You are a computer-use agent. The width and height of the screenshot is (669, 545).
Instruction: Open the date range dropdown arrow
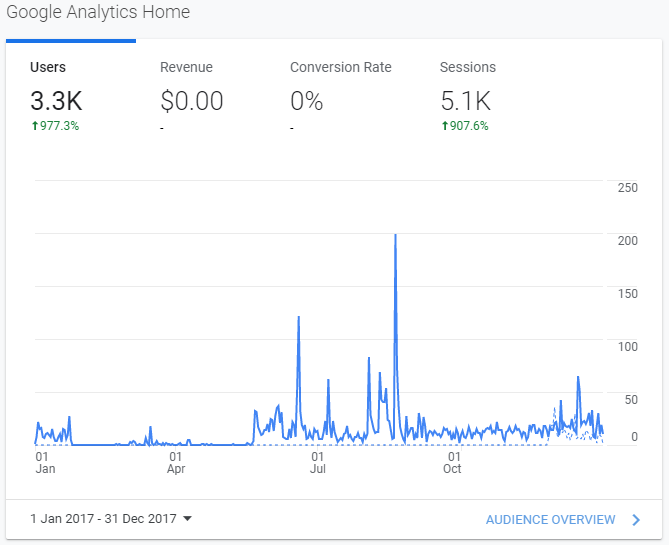[187, 519]
